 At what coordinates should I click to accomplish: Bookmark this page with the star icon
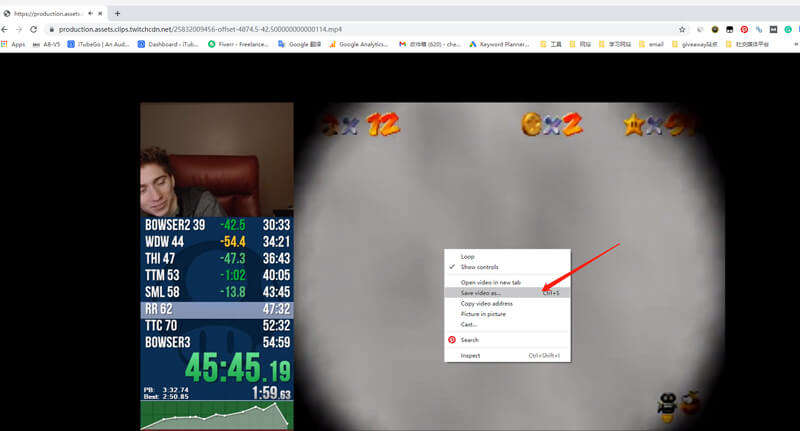[682, 30]
